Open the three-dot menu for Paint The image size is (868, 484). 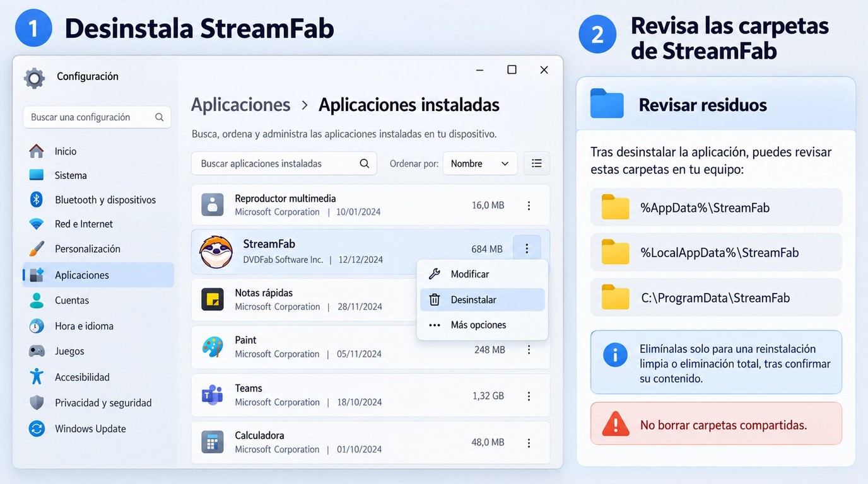pos(529,349)
